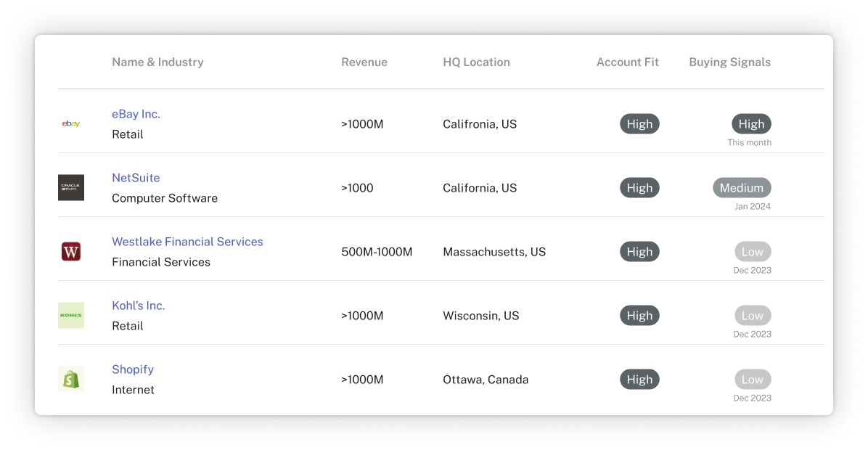The height and width of the screenshot is (450, 868).
Task: Click Kohl's Dec 2023 signal date
Action: (753, 335)
